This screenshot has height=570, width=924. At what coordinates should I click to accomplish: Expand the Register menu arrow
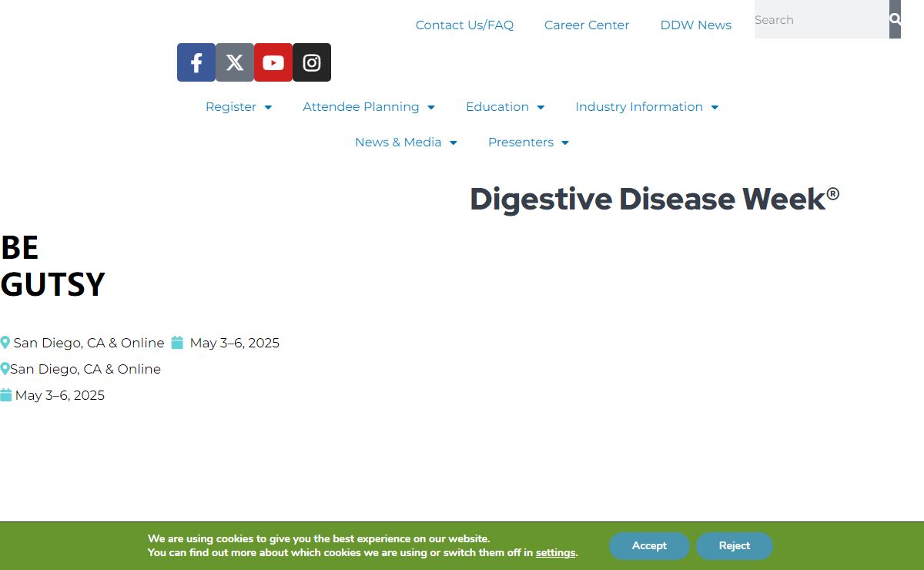(x=268, y=107)
